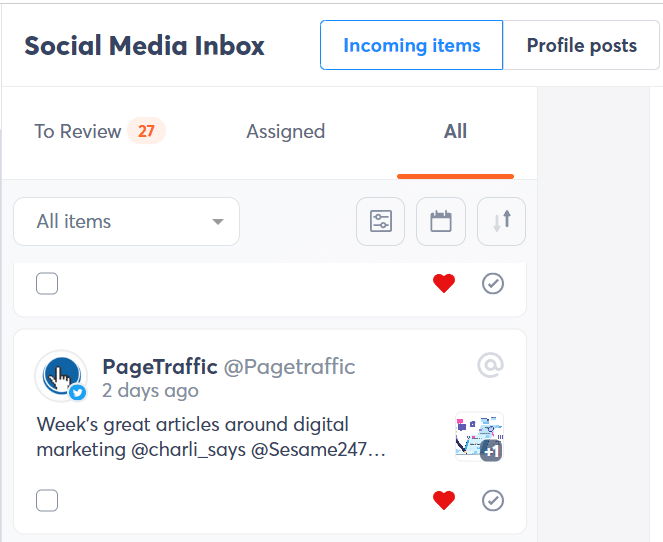Click the heart on the PageTraffic post
The width and height of the screenshot is (663, 542).
pos(444,500)
